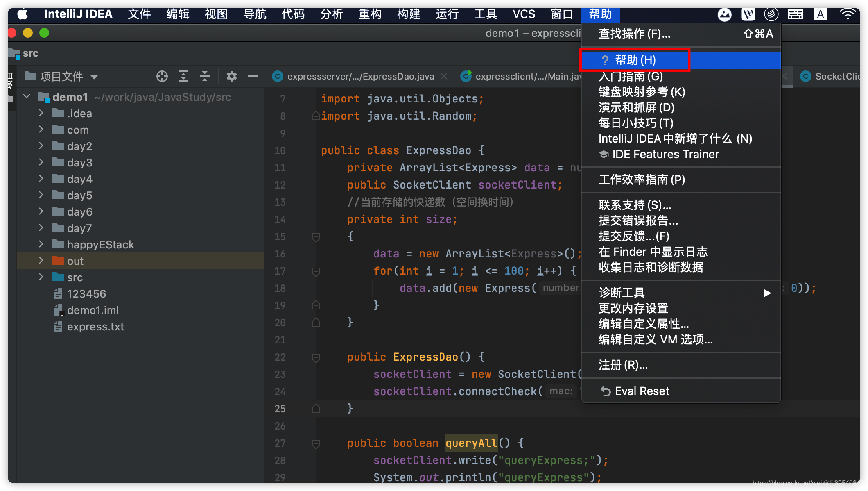Select 工作效率指南 (P)

[681, 180]
